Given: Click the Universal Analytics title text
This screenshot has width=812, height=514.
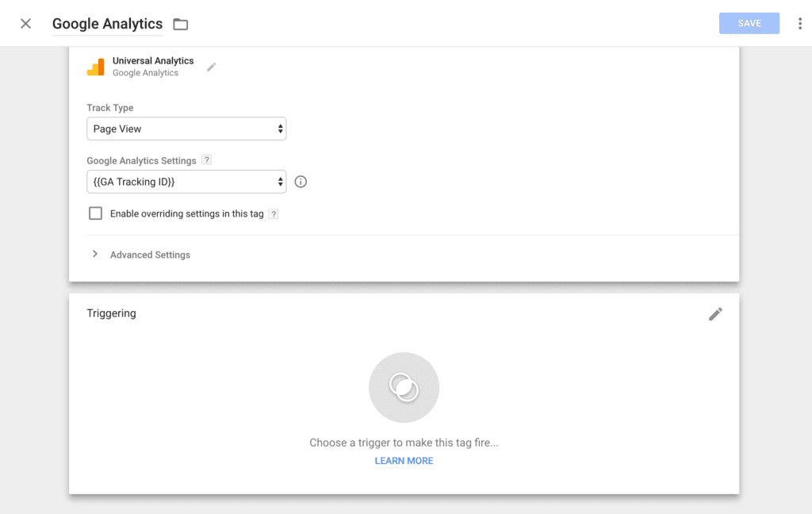Looking at the screenshot, I should (153, 60).
